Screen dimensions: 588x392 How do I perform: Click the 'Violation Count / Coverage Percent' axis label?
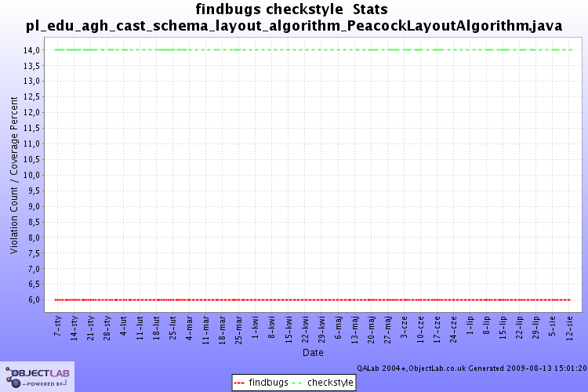tap(14, 175)
